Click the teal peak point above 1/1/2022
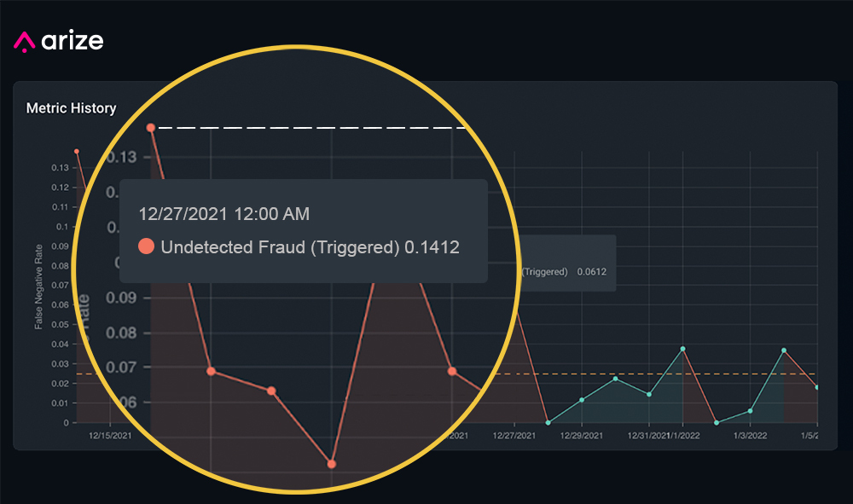Viewport: 853px width, 504px height. 683,349
